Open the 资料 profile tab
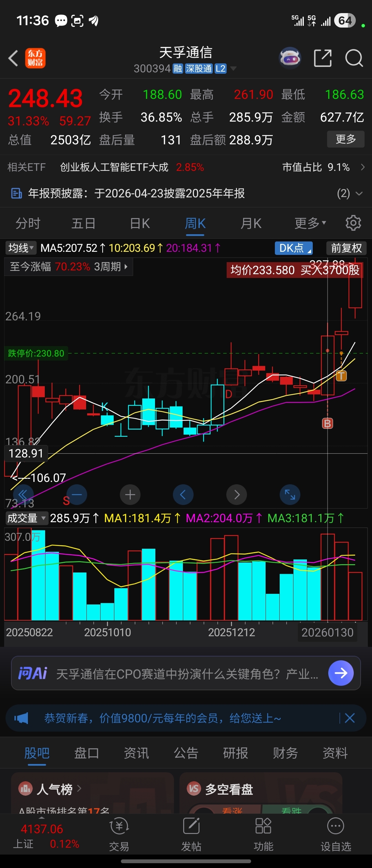372x868 pixels. coord(335,753)
